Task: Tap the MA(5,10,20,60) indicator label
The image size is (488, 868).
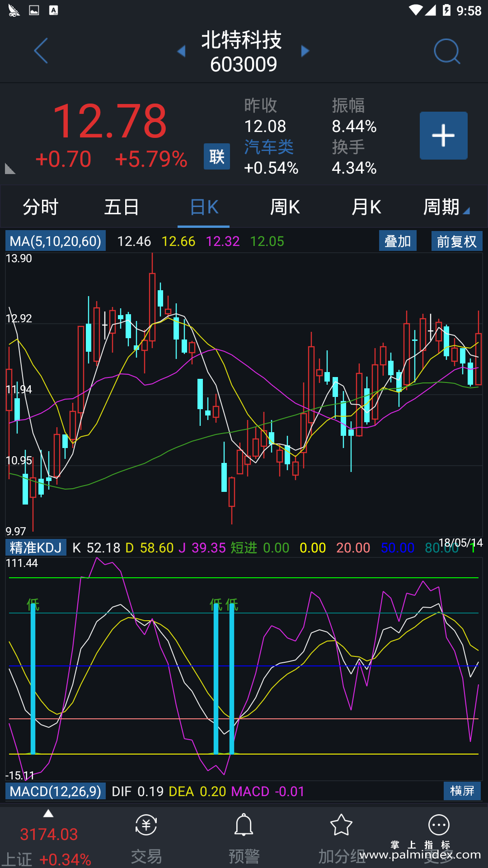Action: point(56,241)
